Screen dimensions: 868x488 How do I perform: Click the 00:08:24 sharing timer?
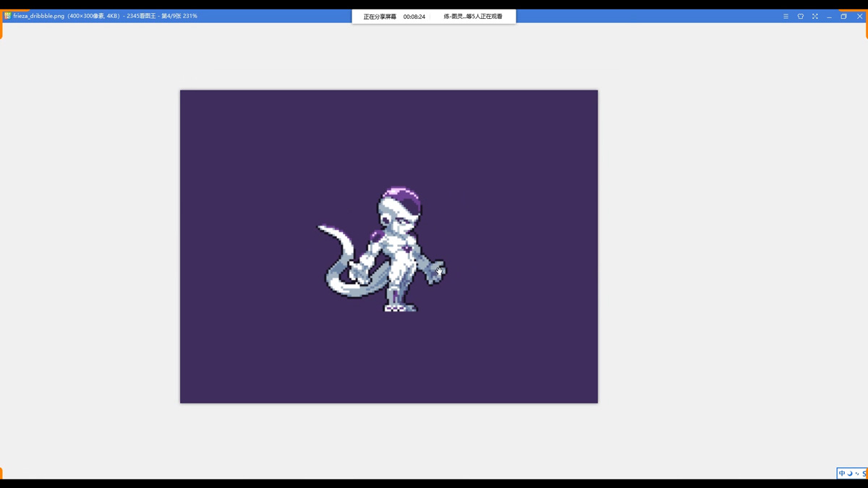[x=414, y=17]
